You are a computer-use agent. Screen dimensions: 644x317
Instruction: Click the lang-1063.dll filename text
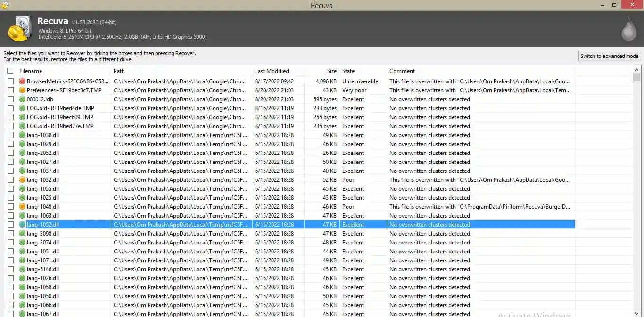(43, 216)
